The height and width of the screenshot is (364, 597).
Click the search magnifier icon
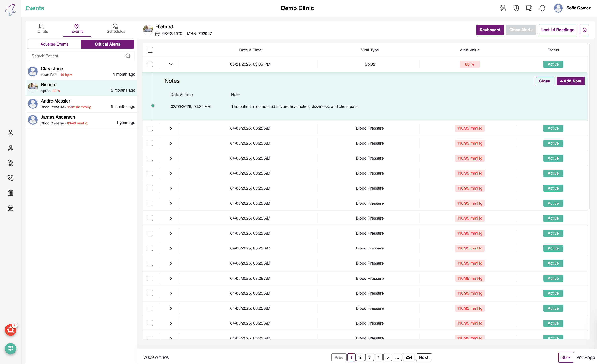128,56
